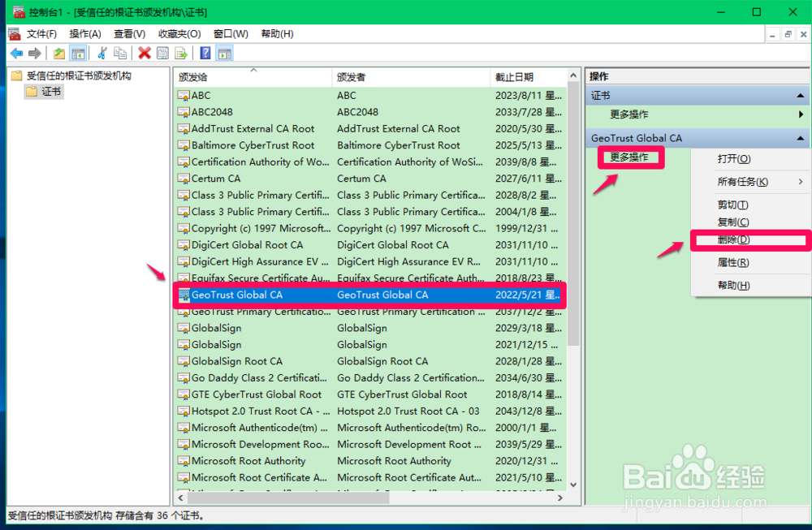Click the Copy toolbar icon
The image size is (812, 530).
[120, 54]
